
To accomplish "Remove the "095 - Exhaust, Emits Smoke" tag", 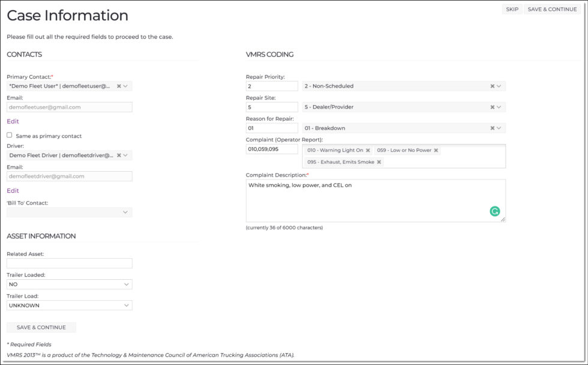I will [x=379, y=161].
